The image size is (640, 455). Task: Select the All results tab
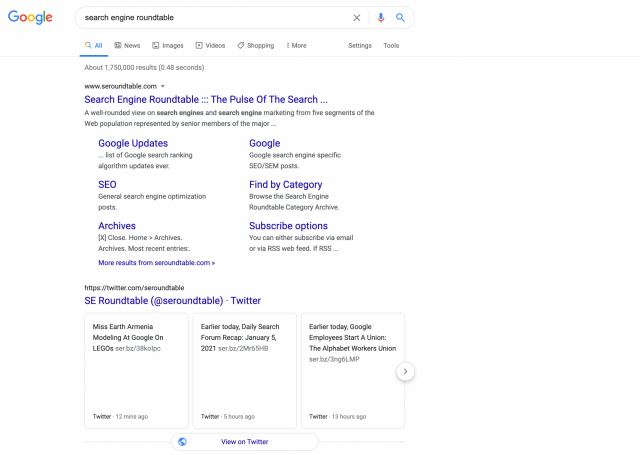[x=94, y=45]
